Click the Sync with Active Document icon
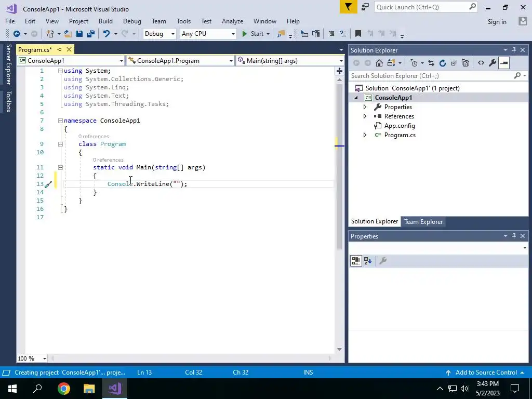The image size is (532, 399). [x=431, y=63]
